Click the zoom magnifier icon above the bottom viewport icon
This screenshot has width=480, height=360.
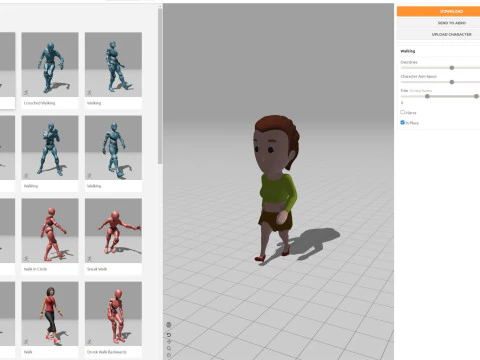point(169,348)
